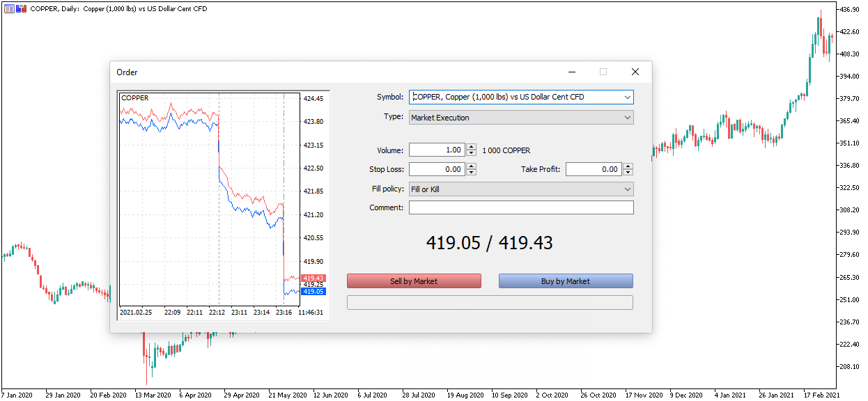The width and height of the screenshot is (868, 401).
Task: Click the Comment text field
Action: 521,207
